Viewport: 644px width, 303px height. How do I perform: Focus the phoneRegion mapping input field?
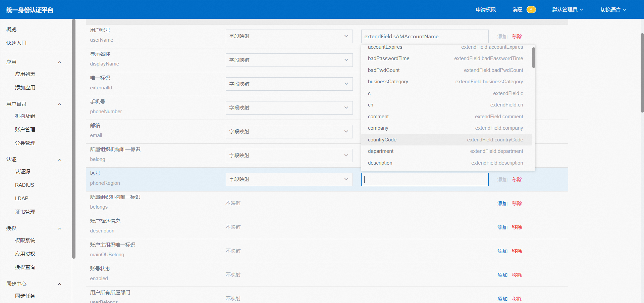coord(425,179)
